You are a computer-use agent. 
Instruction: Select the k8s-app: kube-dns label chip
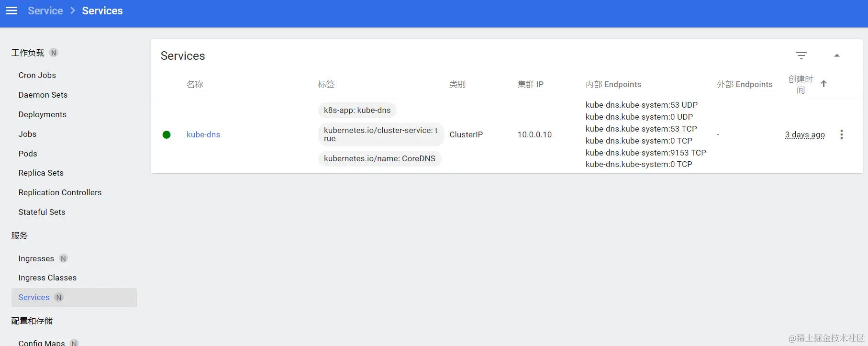tap(357, 110)
